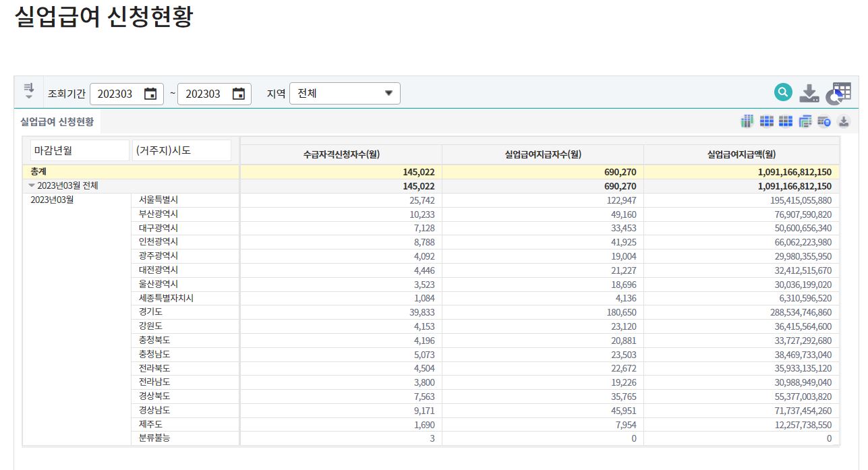Image resolution: width=868 pixels, height=470 pixels.
Task: Click the large download icon in filter bar
Action: [809, 94]
